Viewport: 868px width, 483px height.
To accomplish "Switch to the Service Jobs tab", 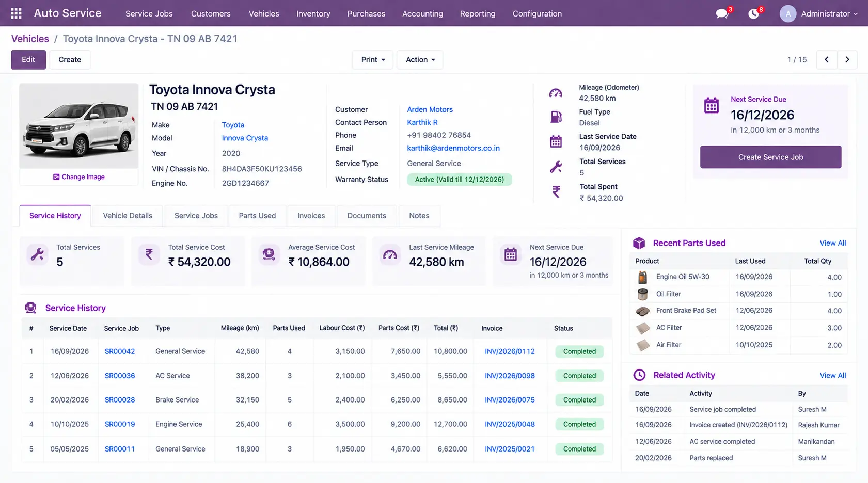I will (196, 216).
